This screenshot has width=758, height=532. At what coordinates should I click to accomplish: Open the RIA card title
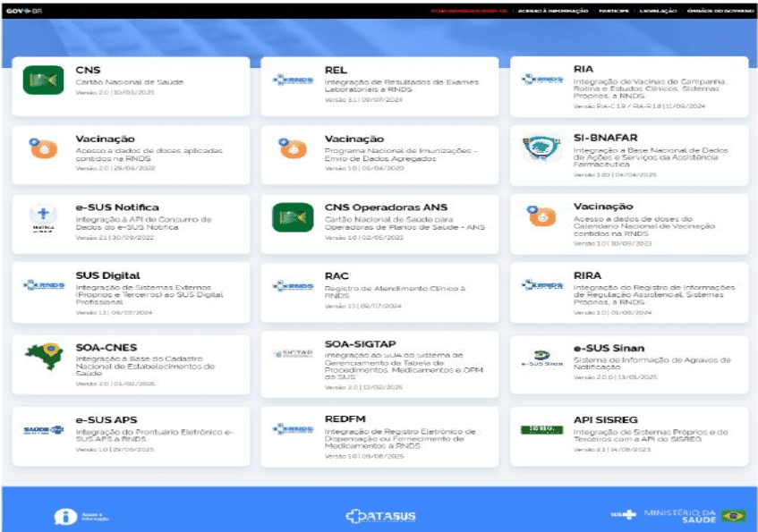click(583, 69)
